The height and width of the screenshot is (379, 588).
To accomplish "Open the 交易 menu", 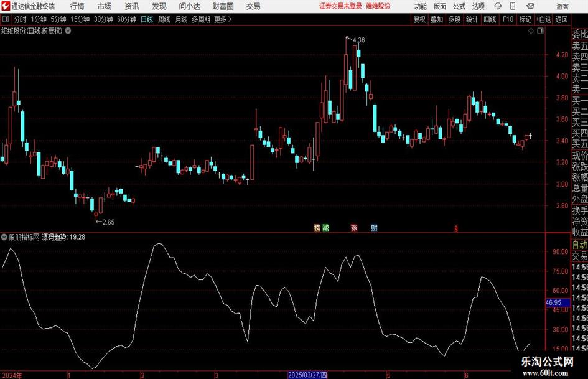I will [x=253, y=6].
